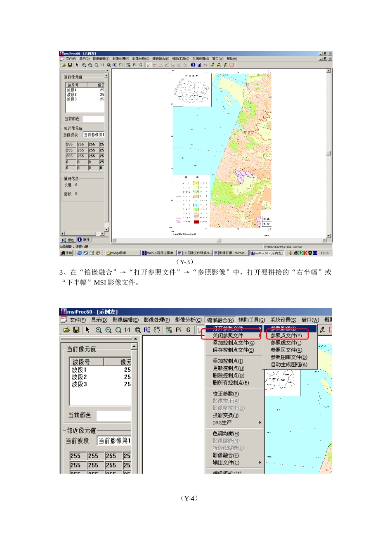Click Internet Explorer quick-launch icon in Y-3 taskbar
The height and width of the screenshot is (555, 392).
[x=79, y=253]
